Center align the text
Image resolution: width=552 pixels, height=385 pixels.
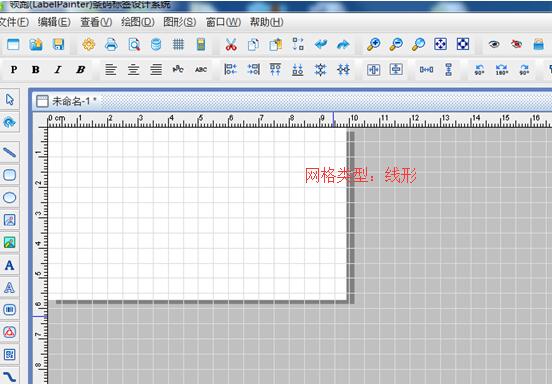point(133,70)
